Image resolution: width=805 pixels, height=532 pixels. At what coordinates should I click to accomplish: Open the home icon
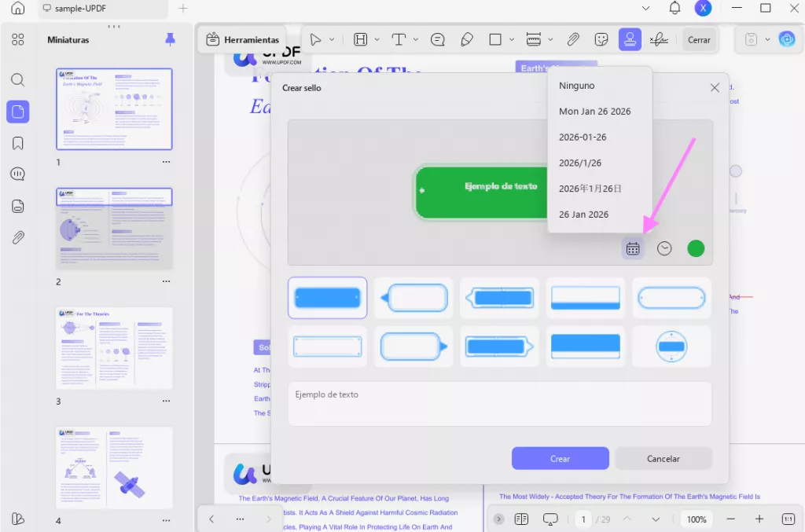point(17,8)
